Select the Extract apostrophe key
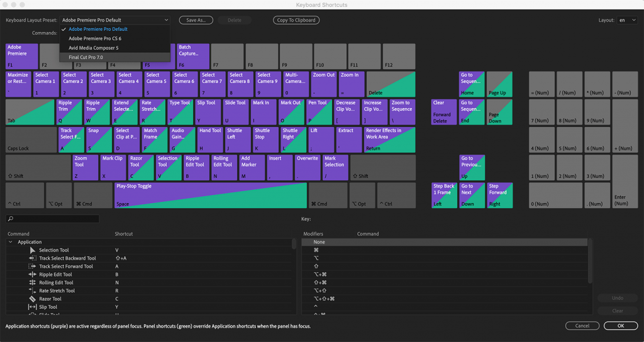Viewport: 644px width, 342px height. pyautogui.click(x=348, y=140)
